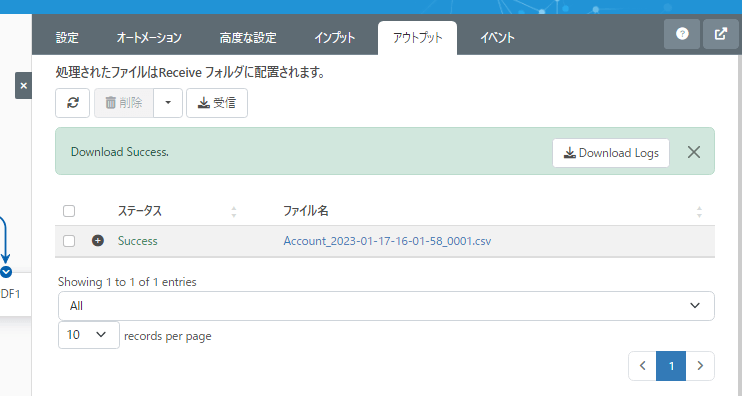Click the 受信 receive button
The height and width of the screenshot is (396, 742).
coord(217,103)
